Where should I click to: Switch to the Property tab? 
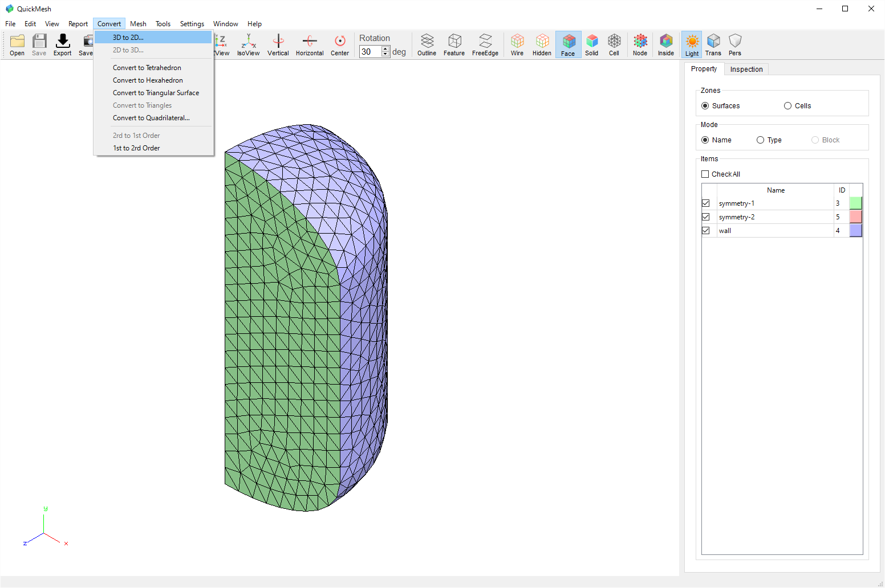point(704,69)
